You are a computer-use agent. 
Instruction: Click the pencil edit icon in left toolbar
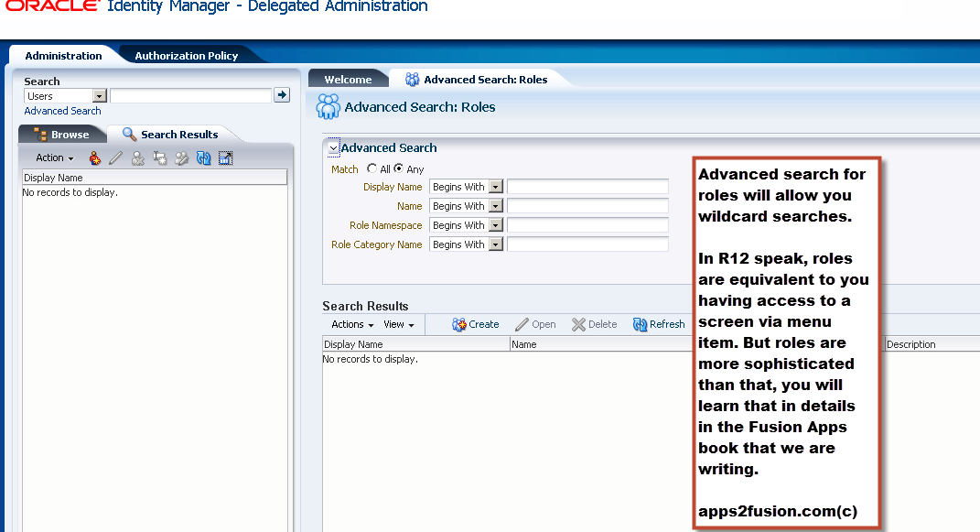point(115,158)
